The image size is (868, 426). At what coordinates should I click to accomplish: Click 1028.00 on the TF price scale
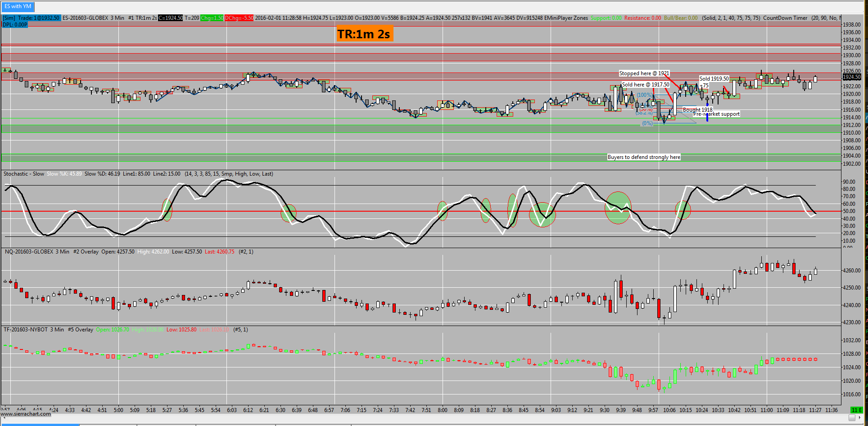click(x=852, y=354)
